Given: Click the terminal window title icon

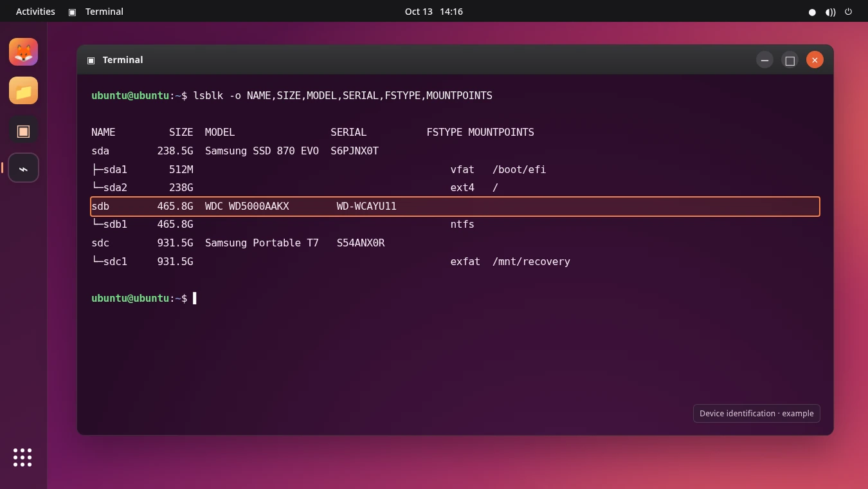Looking at the screenshot, I should point(91,60).
